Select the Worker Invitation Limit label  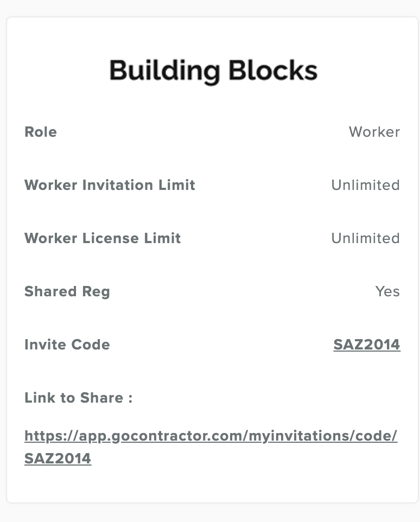tap(110, 185)
